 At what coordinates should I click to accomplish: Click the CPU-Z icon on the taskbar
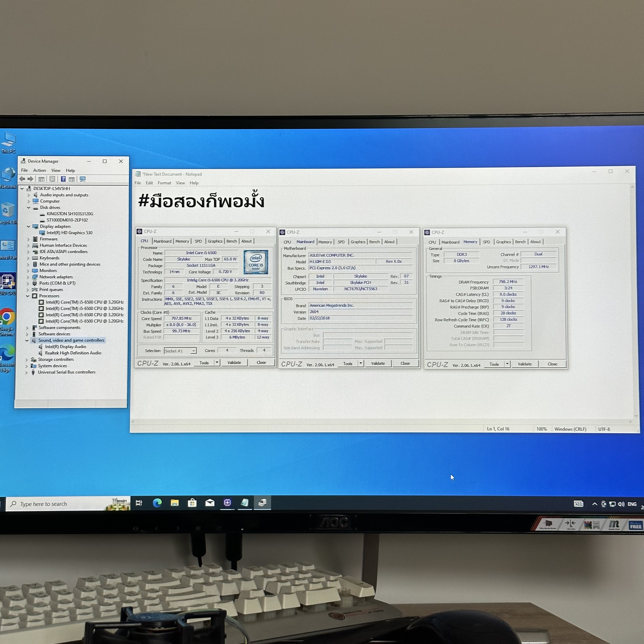(x=227, y=503)
